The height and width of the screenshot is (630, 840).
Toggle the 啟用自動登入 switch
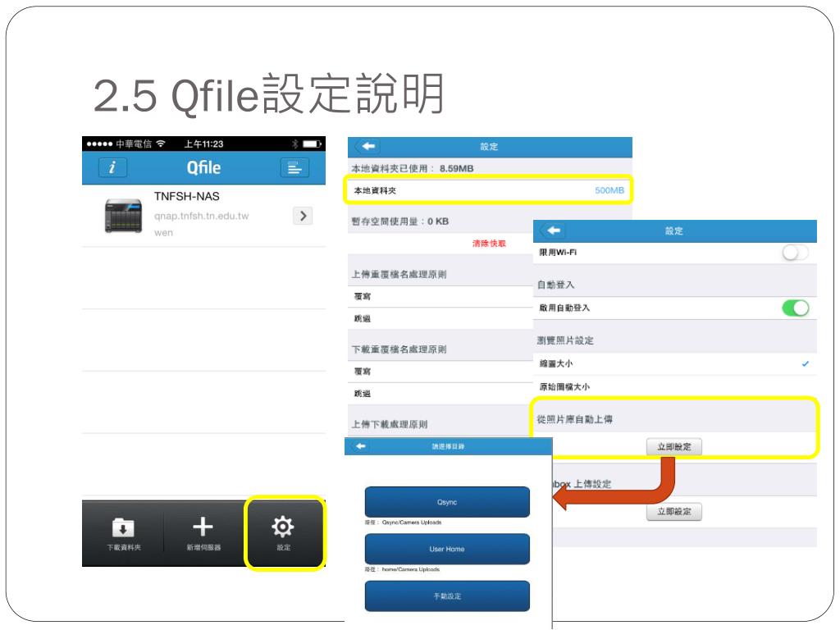(x=795, y=308)
